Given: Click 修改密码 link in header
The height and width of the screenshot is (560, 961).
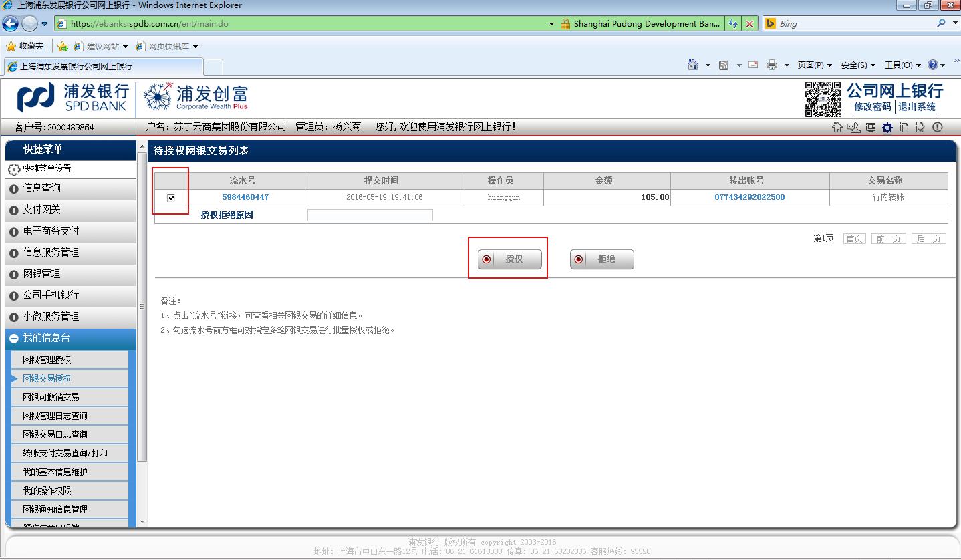Looking at the screenshot, I should tap(873, 107).
